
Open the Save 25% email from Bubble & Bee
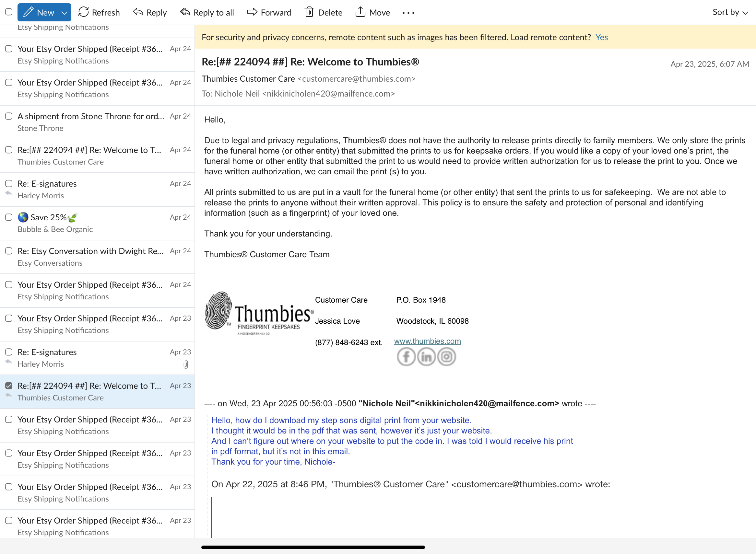97,223
